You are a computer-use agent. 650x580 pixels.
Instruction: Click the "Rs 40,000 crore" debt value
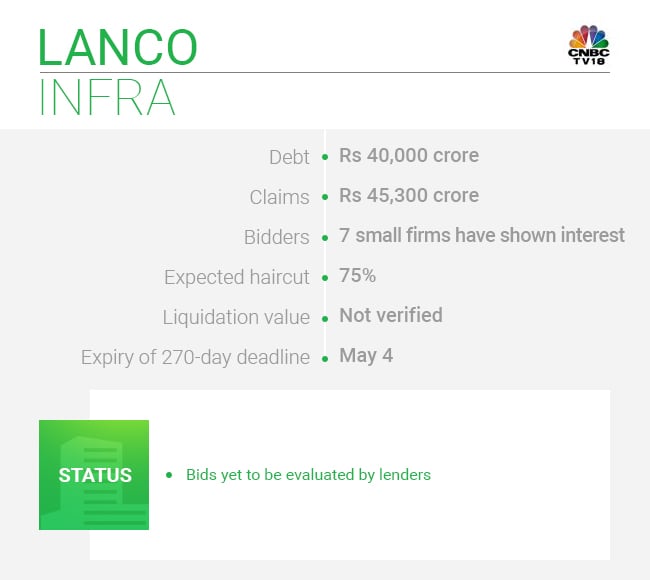[x=408, y=156]
